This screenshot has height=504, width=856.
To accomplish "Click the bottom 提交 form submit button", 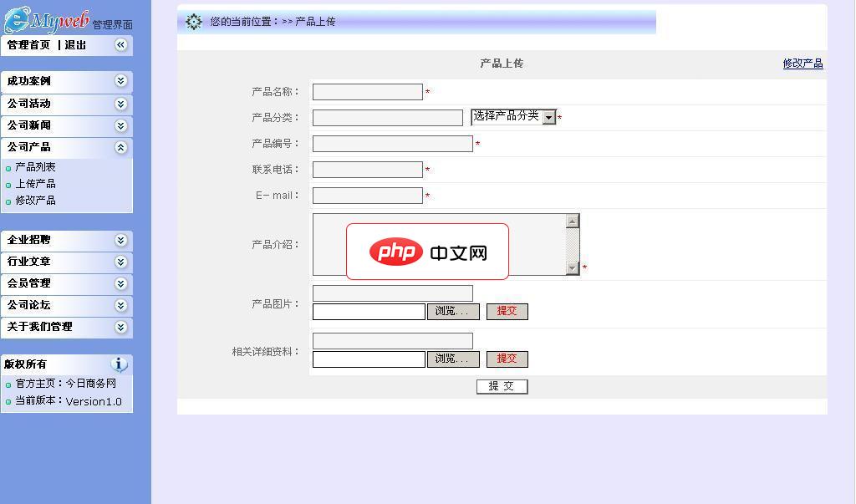I will pyautogui.click(x=502, y=386).
